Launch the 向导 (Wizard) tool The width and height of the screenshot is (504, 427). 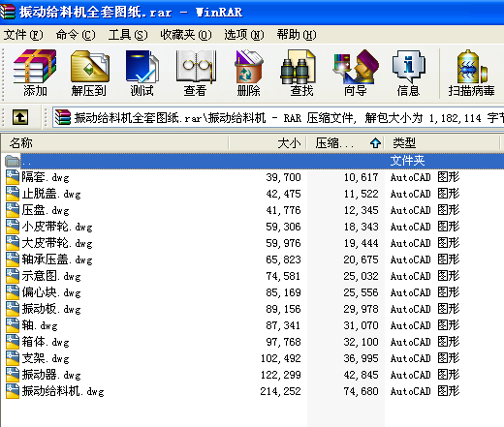pos(356,66)
